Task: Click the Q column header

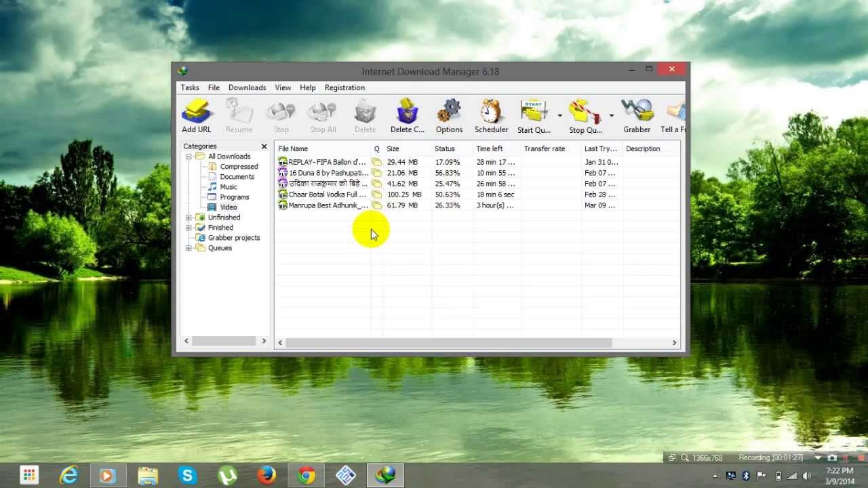Action: tap(377, 148)
